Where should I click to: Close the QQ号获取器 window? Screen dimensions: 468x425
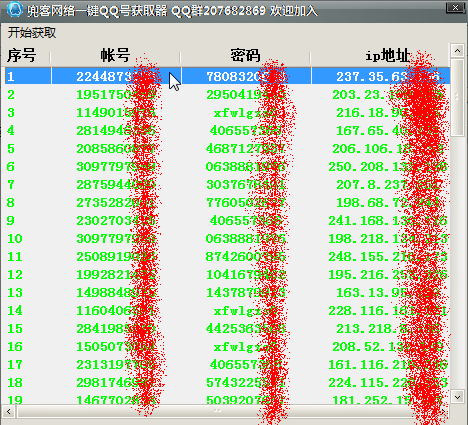[x=455, y=7]
